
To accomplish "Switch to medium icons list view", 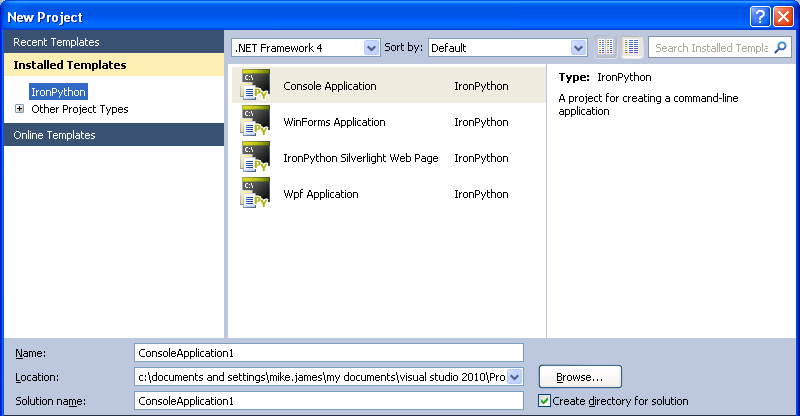I will coord(632,47).
